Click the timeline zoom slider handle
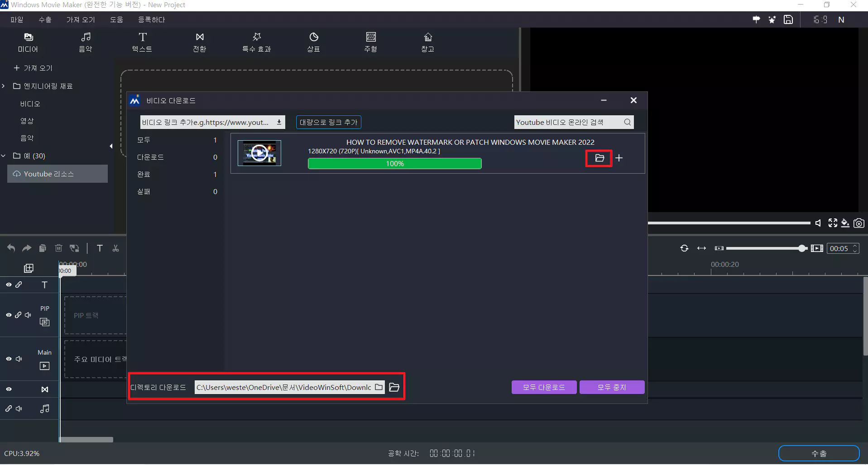This screenshot has width=868, height=465. (802, 248)
